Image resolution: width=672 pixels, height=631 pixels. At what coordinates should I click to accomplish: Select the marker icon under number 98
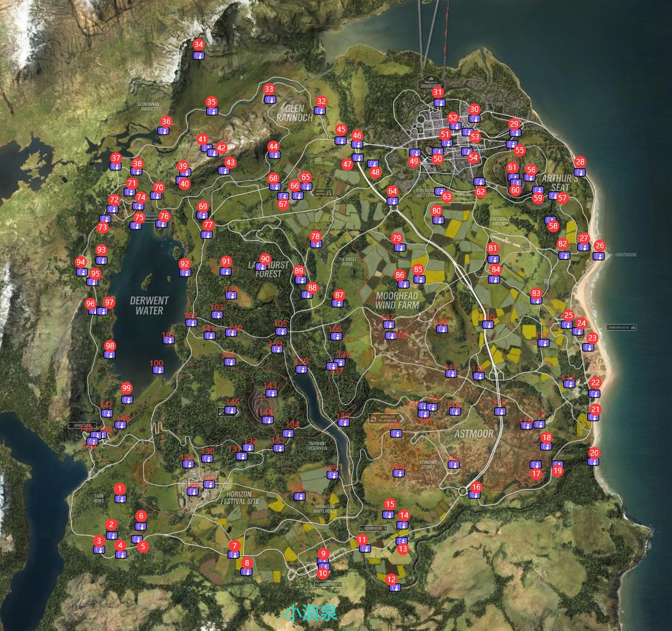pyautogui.click(x=109, y=355)
